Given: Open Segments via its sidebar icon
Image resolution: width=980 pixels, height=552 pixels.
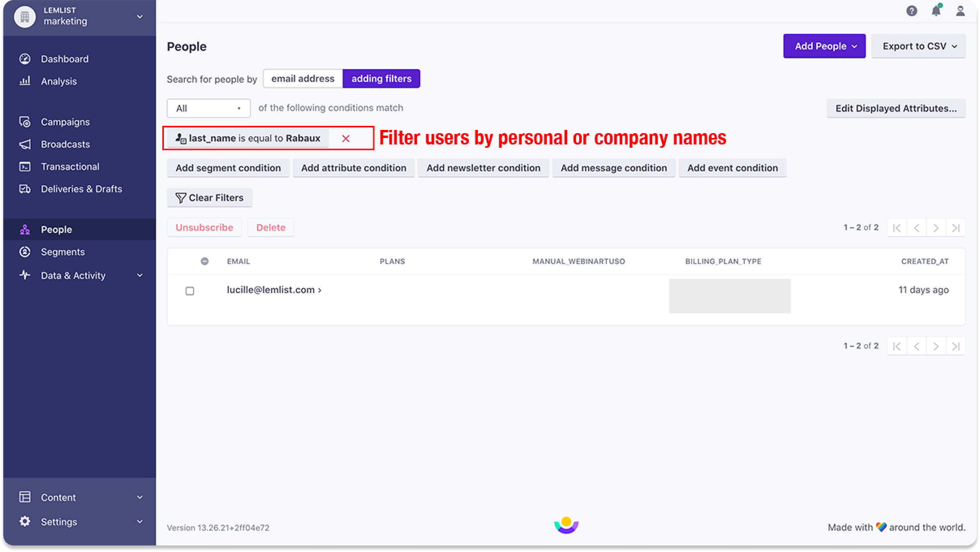Looking at the screenshot, I should tap(25, 252).
